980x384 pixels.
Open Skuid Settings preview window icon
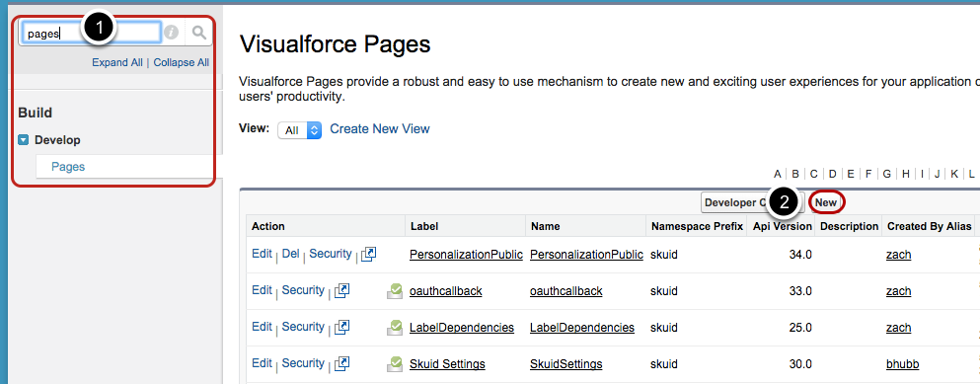341,362
